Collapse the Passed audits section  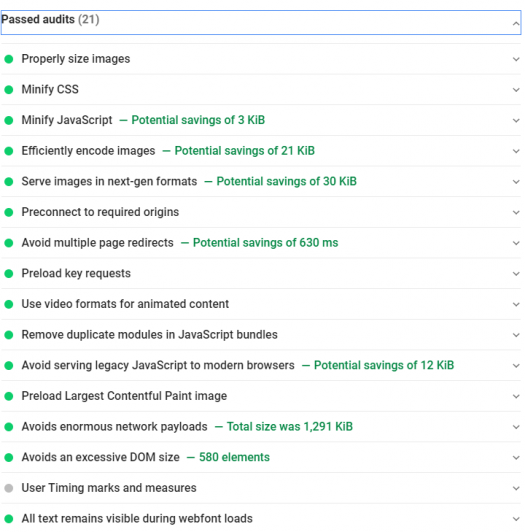click(x=516, y=23)
